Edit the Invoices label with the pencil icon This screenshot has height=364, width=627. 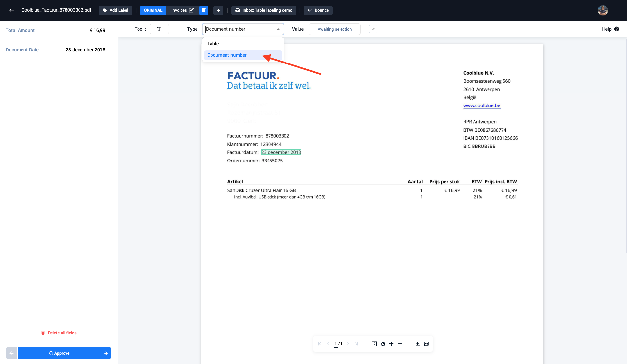pyautogui.click(x=191, y=10)
